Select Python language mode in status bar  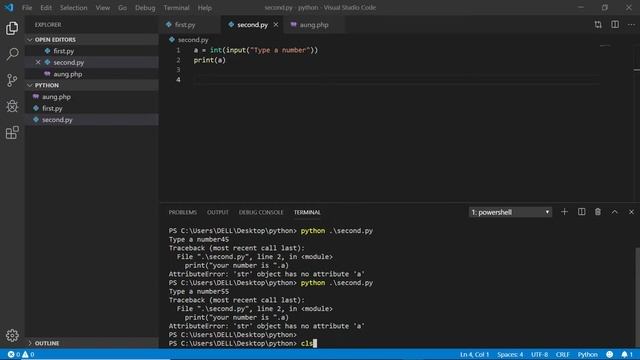(587, 354)
